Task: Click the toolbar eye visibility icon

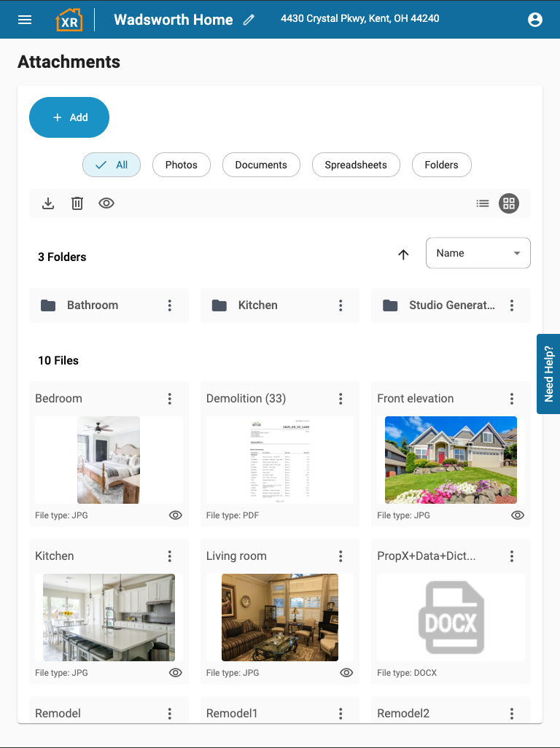Action: (106, 203)
